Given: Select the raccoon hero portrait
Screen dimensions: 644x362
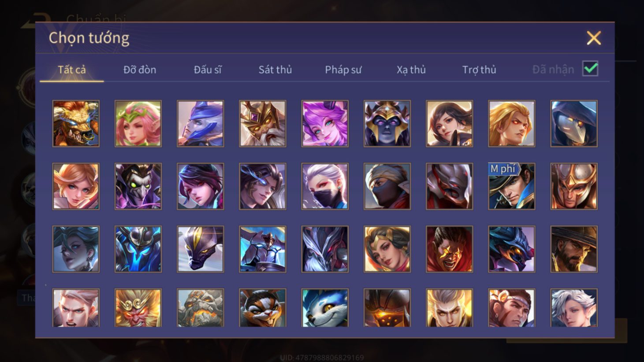Looking at the screenshot, I should pos(262,308).
